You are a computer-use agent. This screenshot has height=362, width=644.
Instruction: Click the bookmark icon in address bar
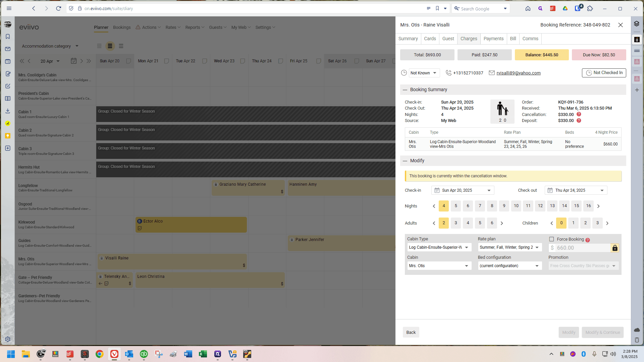click(437, 8)
